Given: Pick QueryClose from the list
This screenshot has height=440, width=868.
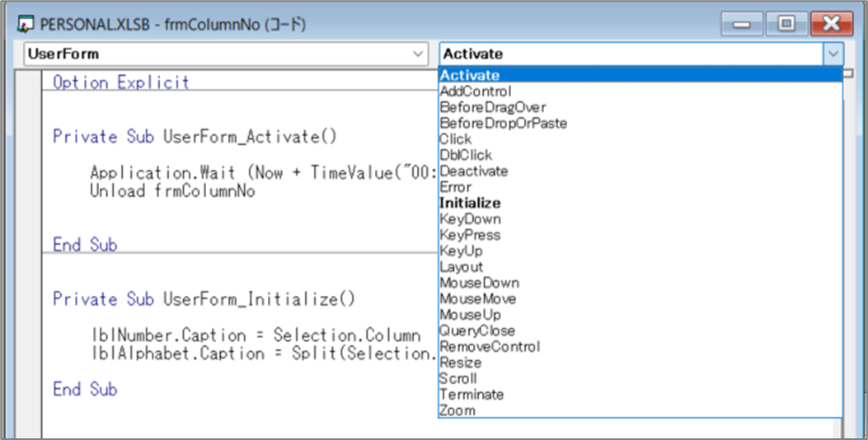Looking at the screenshot, I should point(640,331).
